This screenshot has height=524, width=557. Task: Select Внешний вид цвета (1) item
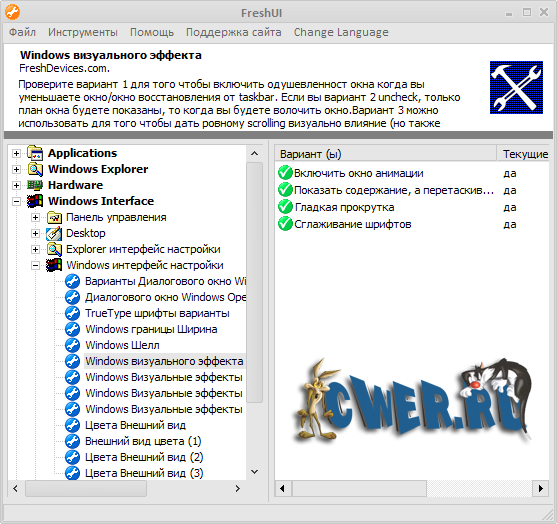click(143, 441)
